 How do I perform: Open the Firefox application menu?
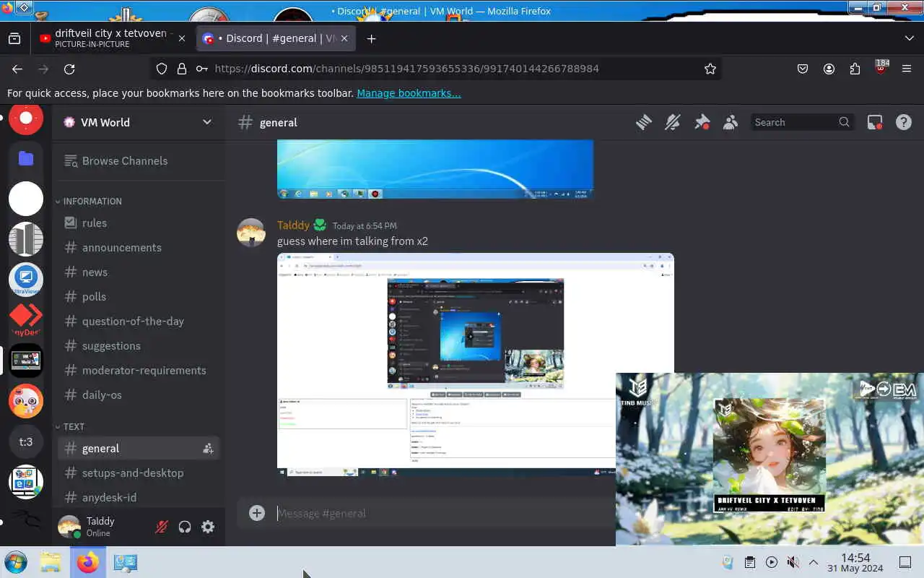[907, 69]
